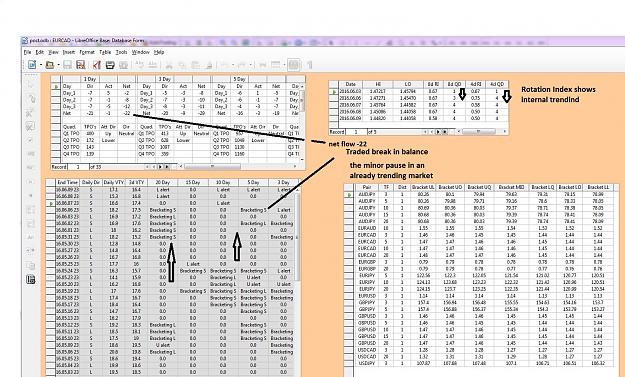
Task: Select the USDJPY row in the Pair table
Action: [483, 363]
